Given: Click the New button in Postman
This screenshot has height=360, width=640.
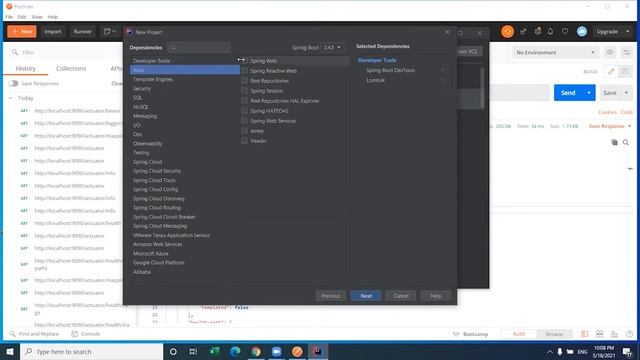Looking at the screenshot, I should [x=22, y=31].
